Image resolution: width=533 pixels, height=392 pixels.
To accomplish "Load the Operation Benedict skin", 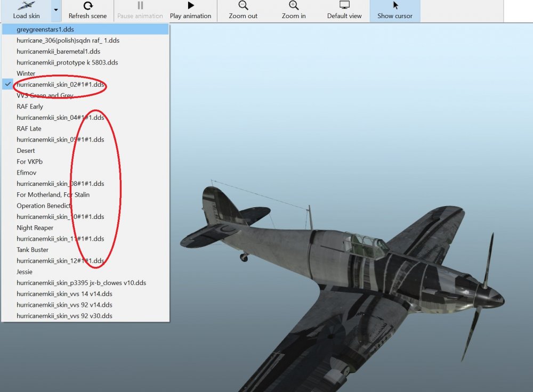I will [85, 206].
